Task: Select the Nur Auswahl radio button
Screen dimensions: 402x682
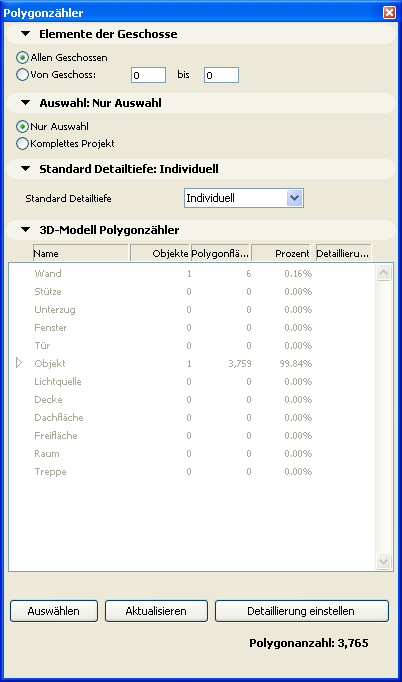Action: tap(22, 127)
